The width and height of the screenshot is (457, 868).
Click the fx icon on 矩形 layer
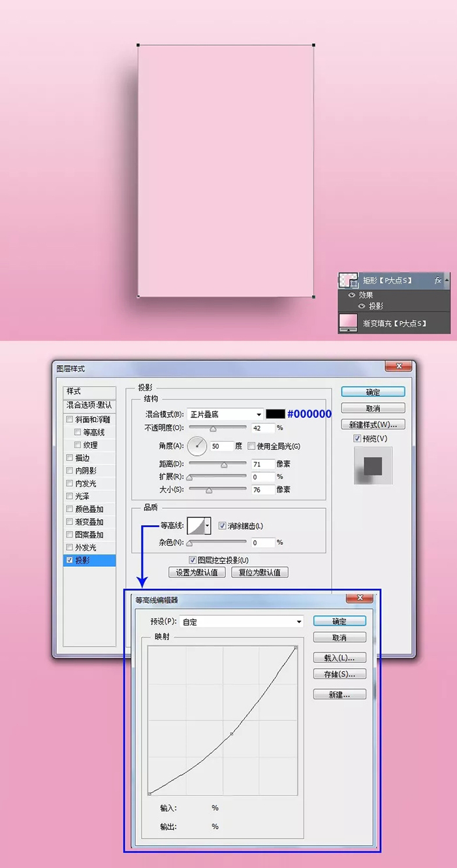click(x=438, y=280)
